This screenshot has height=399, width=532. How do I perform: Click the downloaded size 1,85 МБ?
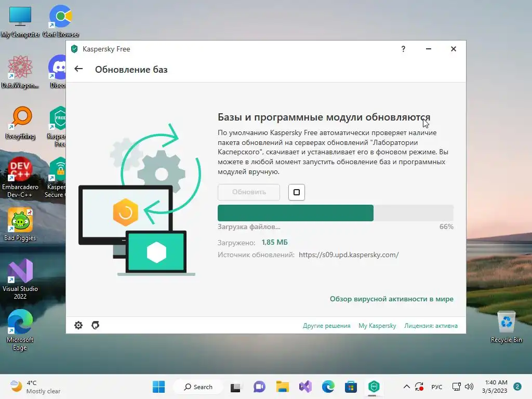(x=274, y=242)
